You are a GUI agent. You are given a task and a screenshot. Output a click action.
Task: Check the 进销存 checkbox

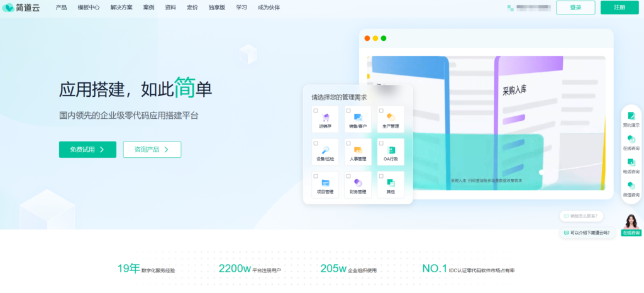(x=316, y=111)
